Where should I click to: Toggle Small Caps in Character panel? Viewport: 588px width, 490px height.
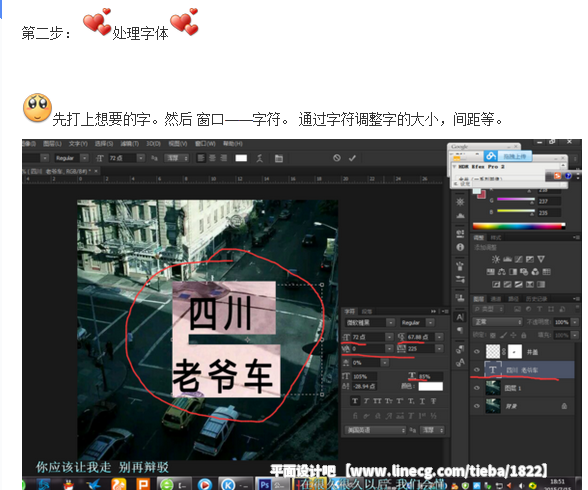pyautogui.click(x=388, y=401)
